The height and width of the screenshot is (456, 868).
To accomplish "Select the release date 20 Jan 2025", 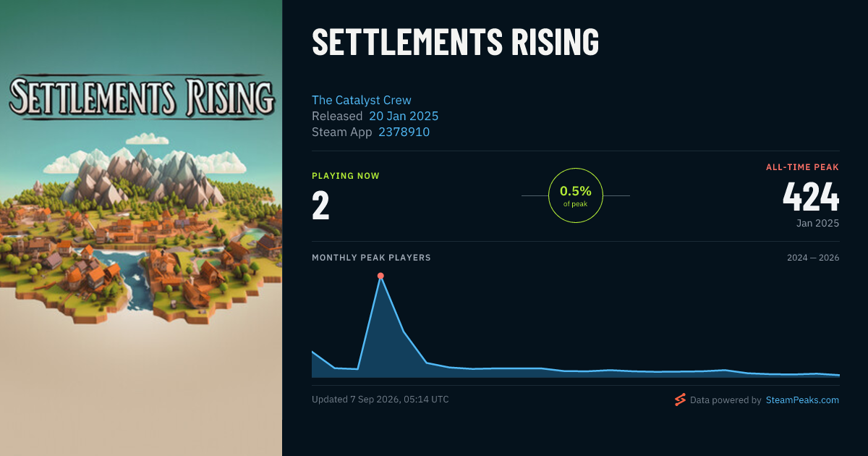I will 404,116.
